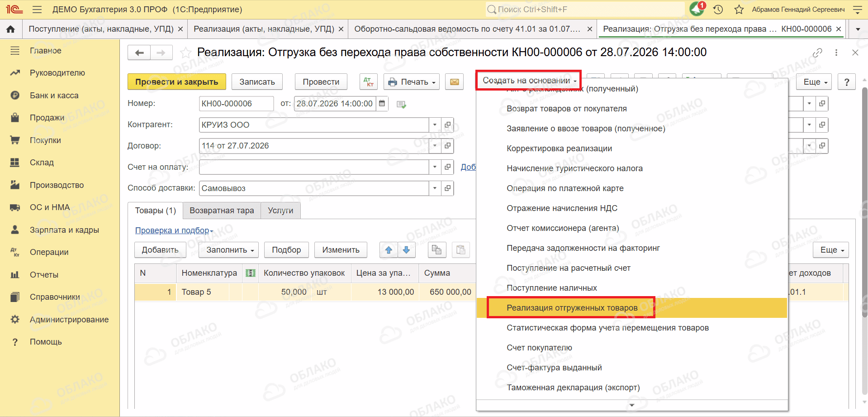Click the icon next to the date field
This screenshot has width=868, height=417.
click(401, 104)
